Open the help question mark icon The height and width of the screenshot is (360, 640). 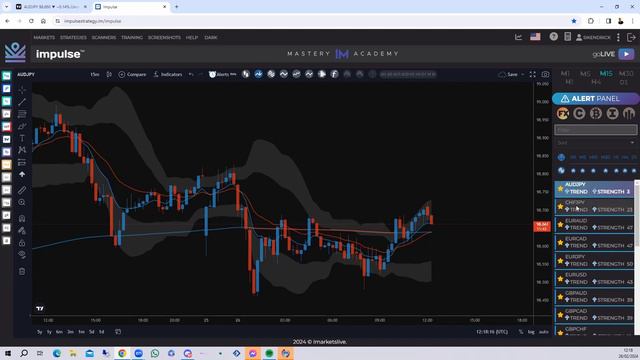click(553, 37)
